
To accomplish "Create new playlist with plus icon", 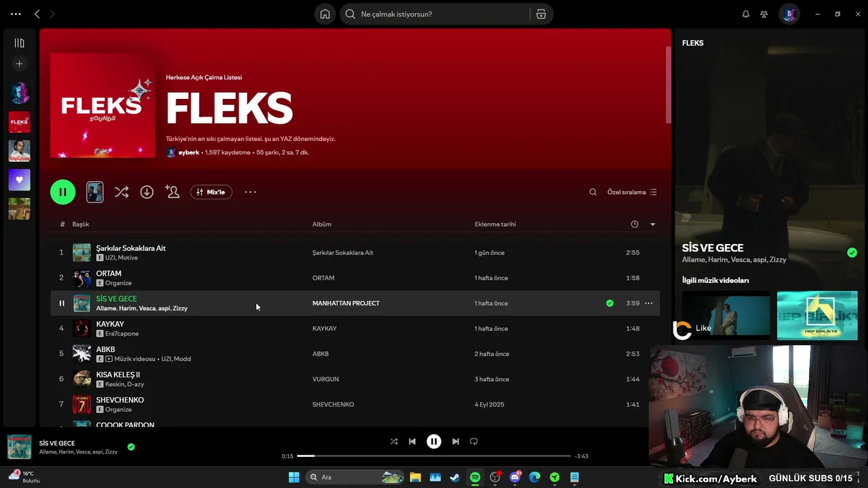I will coord(19,64).
